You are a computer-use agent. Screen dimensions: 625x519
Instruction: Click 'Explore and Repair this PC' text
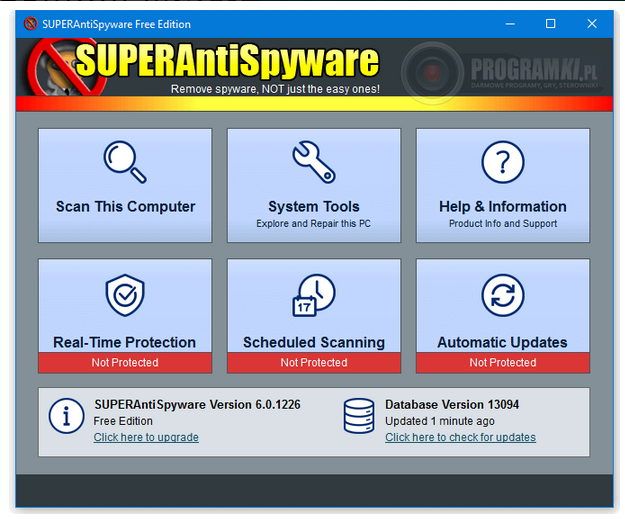click(x=313, y=224)
